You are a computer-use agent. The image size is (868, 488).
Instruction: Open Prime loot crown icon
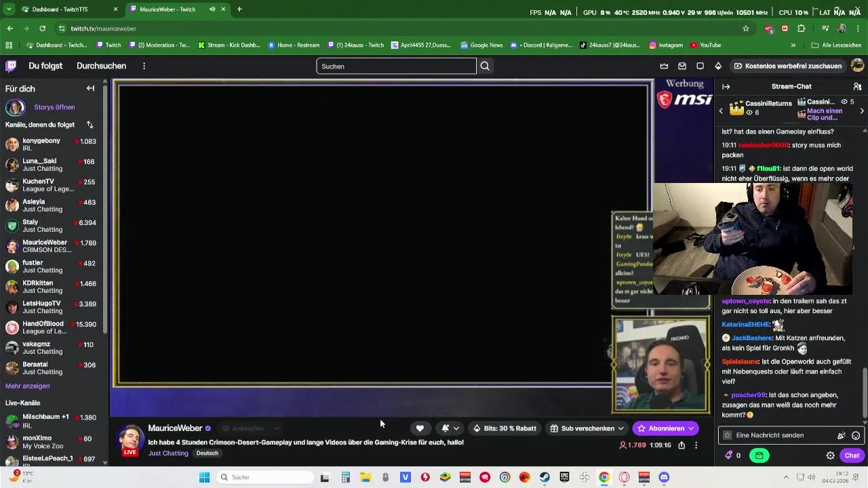tap(664, 66)
